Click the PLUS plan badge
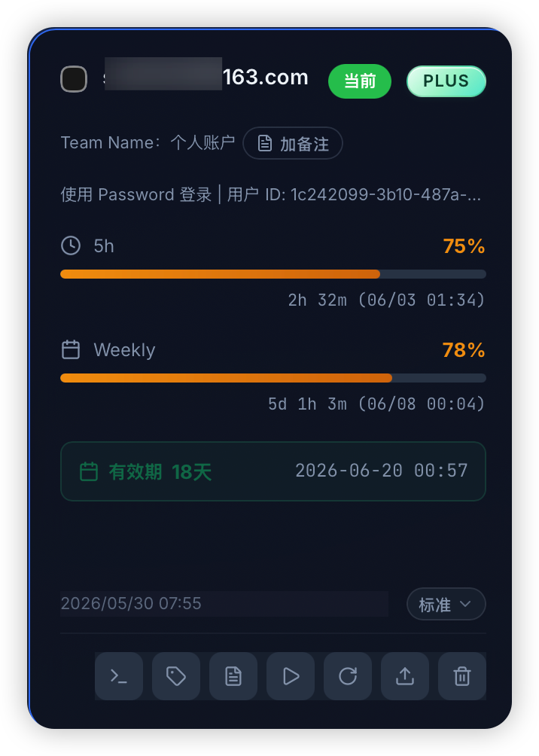 pyautogui.click(x=446, y=81)
